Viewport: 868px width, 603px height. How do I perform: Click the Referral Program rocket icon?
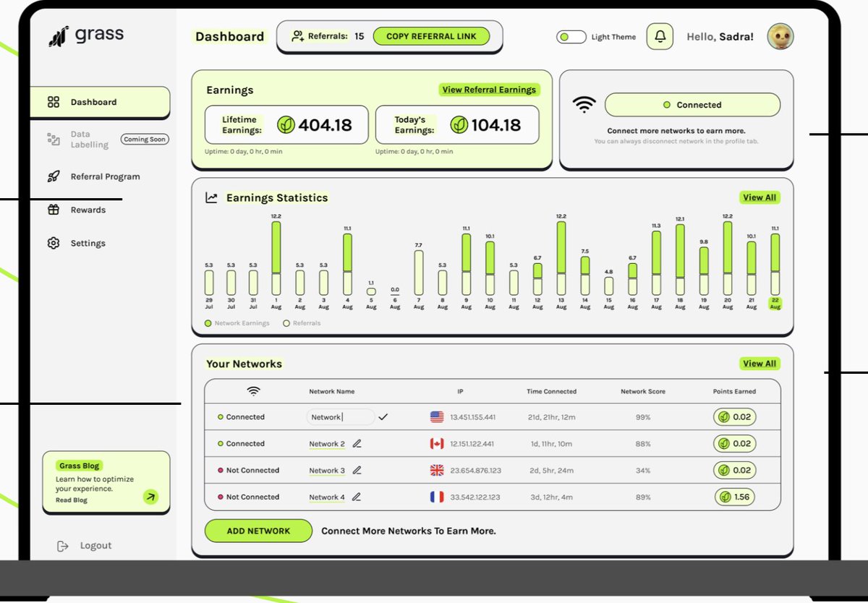(54, 176)
